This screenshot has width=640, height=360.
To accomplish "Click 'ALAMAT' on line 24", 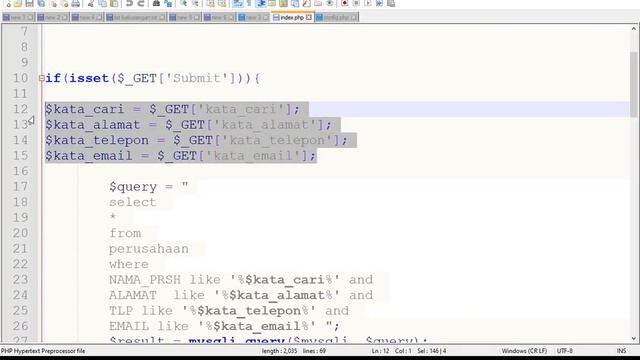I will pyautogui.click(x=133, y=295).
